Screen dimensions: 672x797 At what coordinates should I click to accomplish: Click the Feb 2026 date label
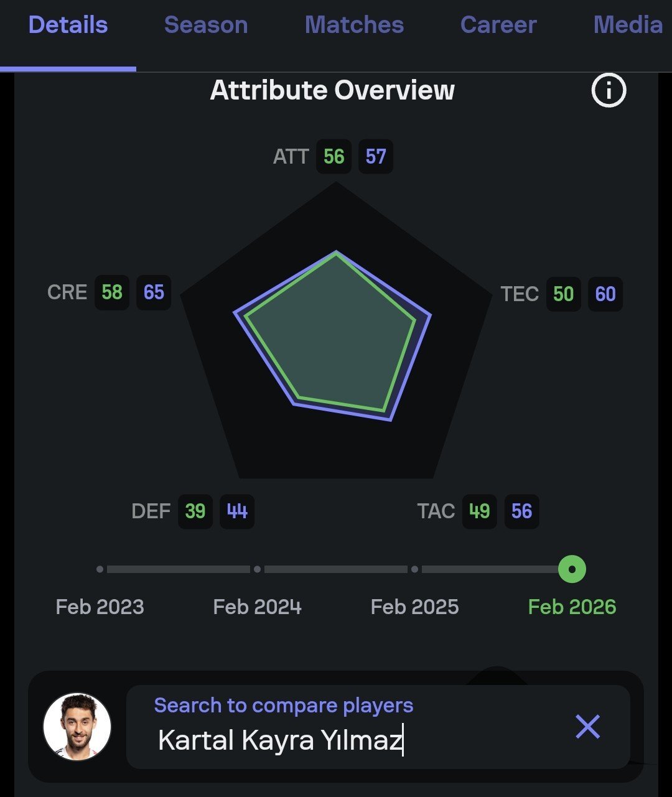pos(572,607)
